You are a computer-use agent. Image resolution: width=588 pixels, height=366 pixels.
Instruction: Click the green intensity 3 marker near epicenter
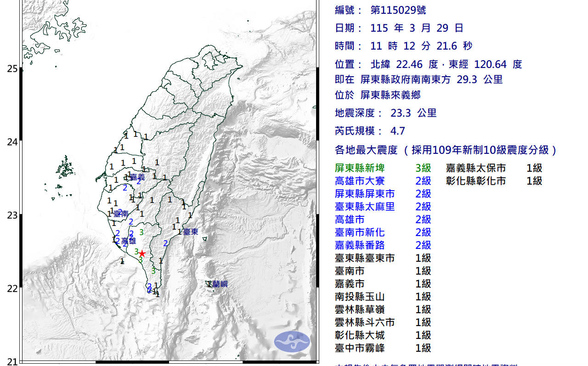[136, 252]
